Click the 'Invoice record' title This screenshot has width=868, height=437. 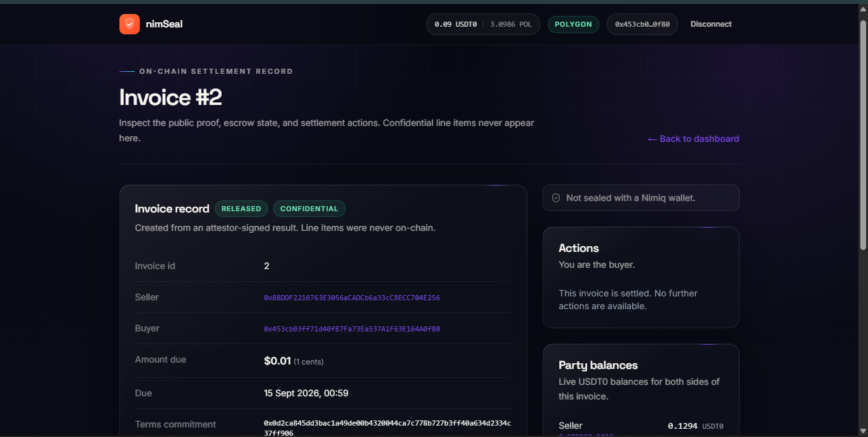[x=172, y=209]
